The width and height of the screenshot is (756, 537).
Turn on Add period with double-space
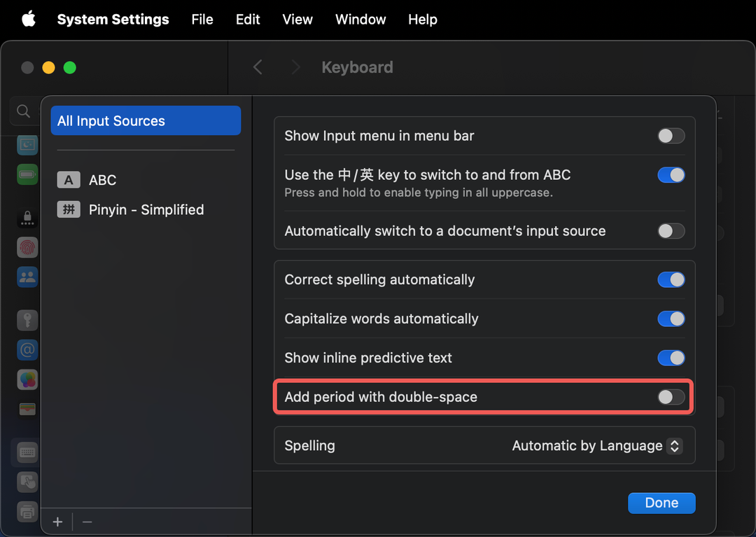click(671, 397)
